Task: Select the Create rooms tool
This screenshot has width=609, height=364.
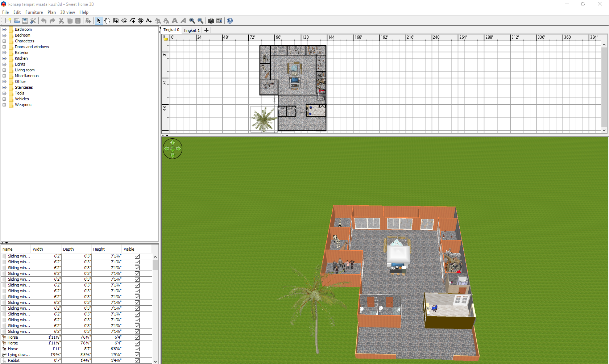Action: [x=124, y=21]
